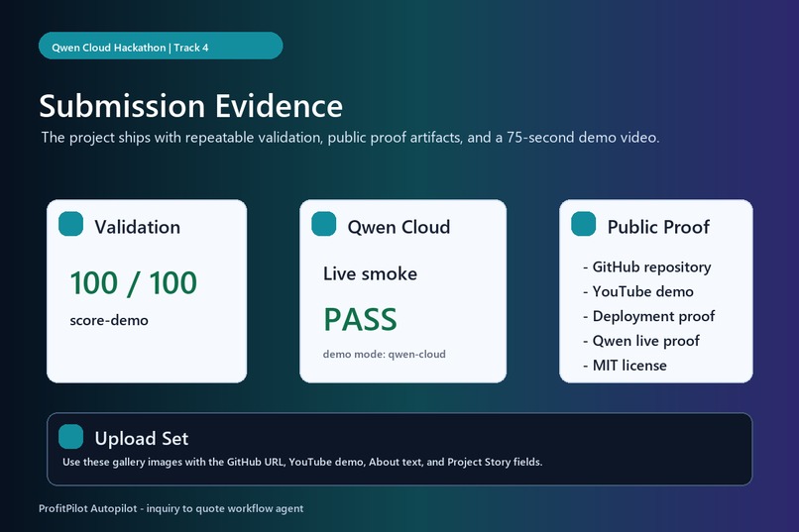Click the Submission Evidence heading
Image resolution: width=799 pixels, height=532 pixels.
coord(191,106)
